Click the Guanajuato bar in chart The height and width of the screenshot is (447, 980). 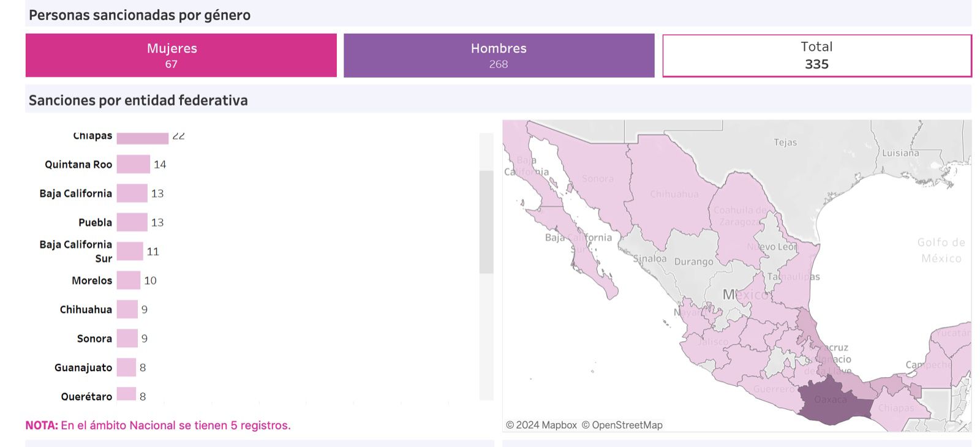pos(126,367)
